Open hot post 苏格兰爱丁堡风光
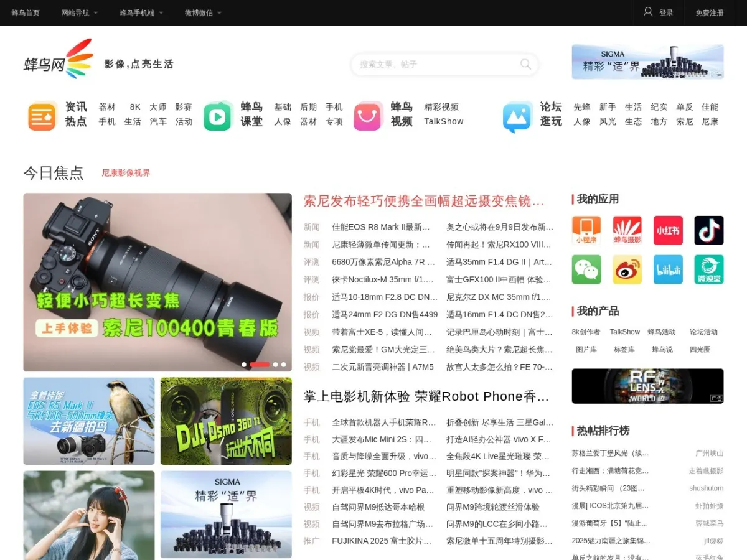Image resolution: width=747 pixels, height=560 pixels. point(611,454)
